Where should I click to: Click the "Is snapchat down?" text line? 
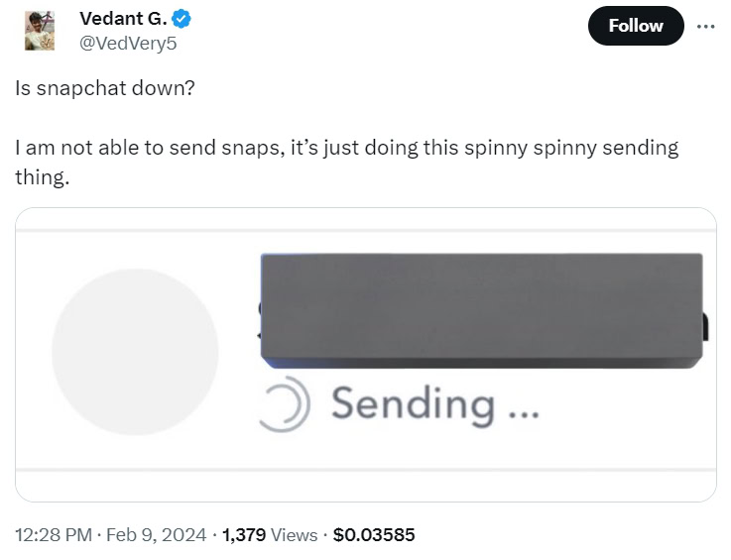coord(105,87)
